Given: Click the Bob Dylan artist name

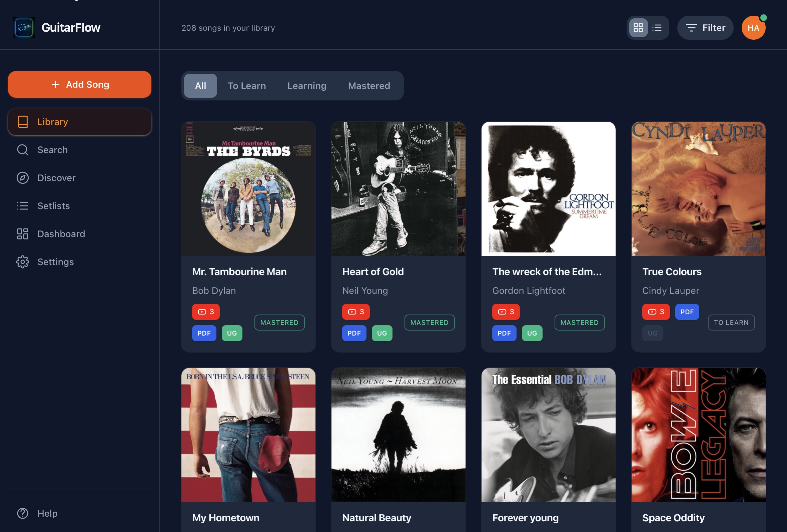Looking at the screenshot, I should pyautogui.click(x=214, y=291).
